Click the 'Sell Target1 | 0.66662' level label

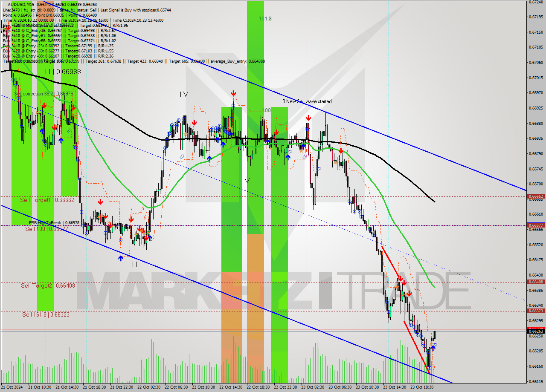point(47,200)
